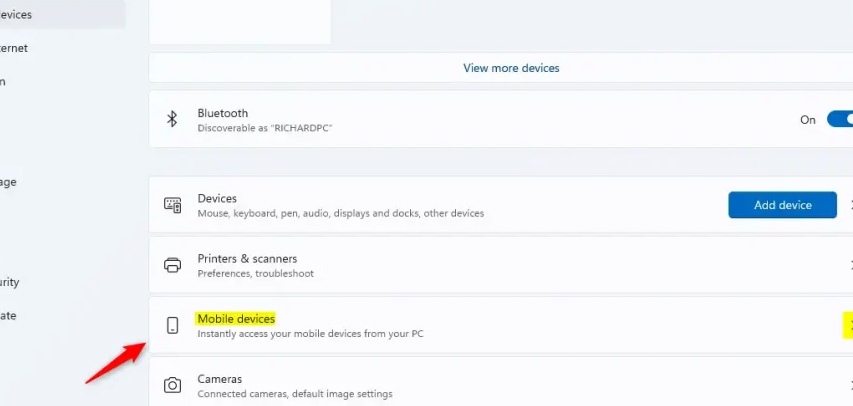The height and width of the screenshot is (406, 853).
Task: Select Bluetooth & devices in the sidebar
Action: [17, 14]
